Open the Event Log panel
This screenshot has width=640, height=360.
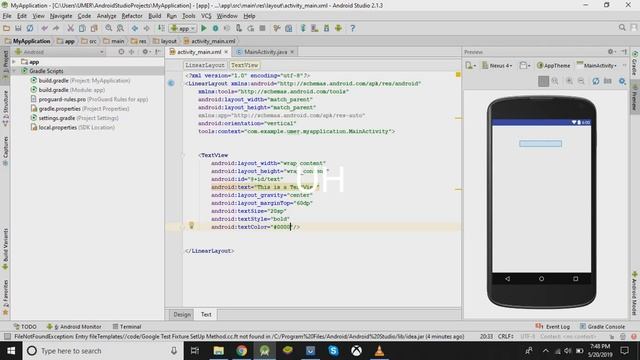[553, 327]
